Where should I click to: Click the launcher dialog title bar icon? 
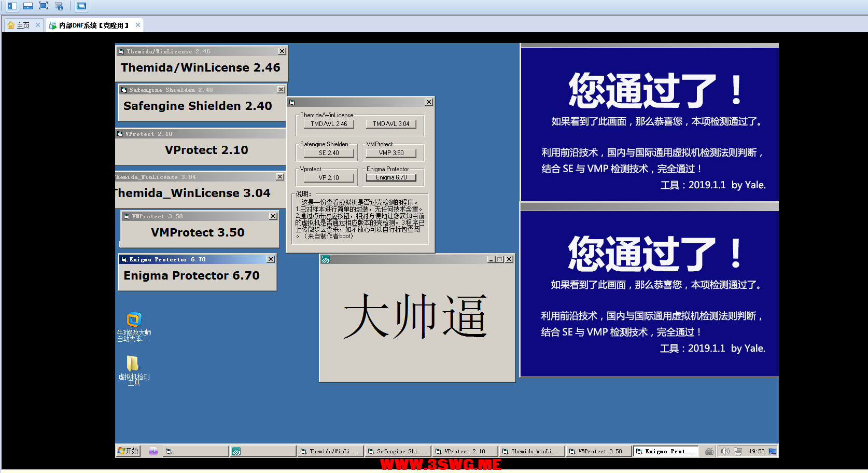292,103
